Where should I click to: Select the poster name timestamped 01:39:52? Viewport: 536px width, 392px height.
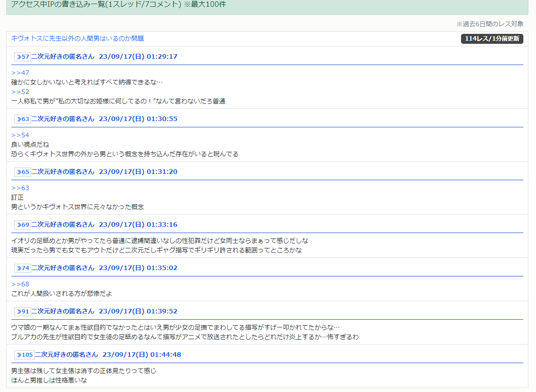click(x=63, y=312)
